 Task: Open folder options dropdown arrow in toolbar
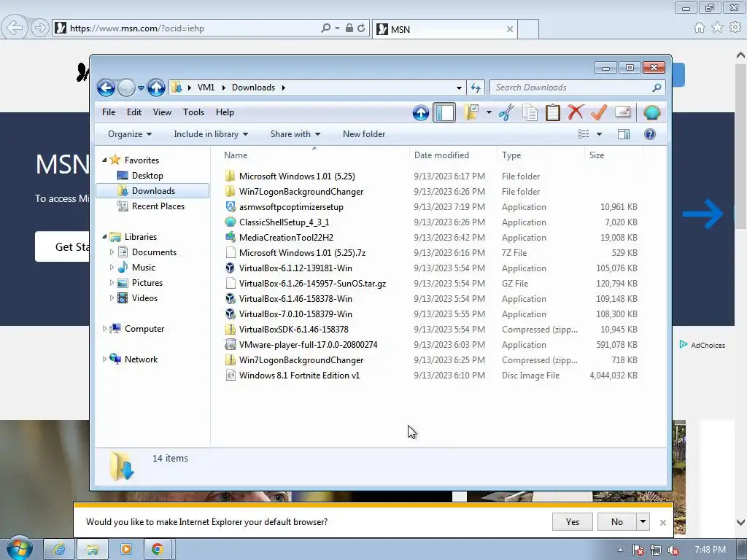tap(489, 113)
